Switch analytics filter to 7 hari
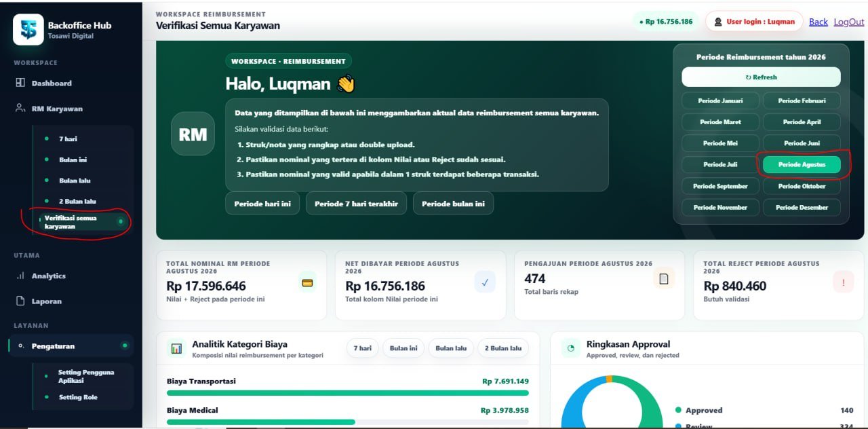This screenshot has height=429, width=868. 362,348
